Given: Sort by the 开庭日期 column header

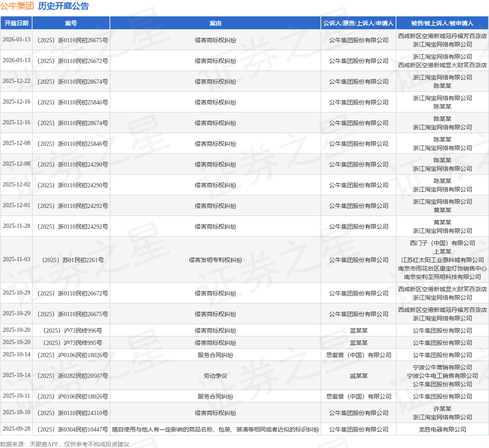Looking at the screenshot, I should tap(16, 23).
